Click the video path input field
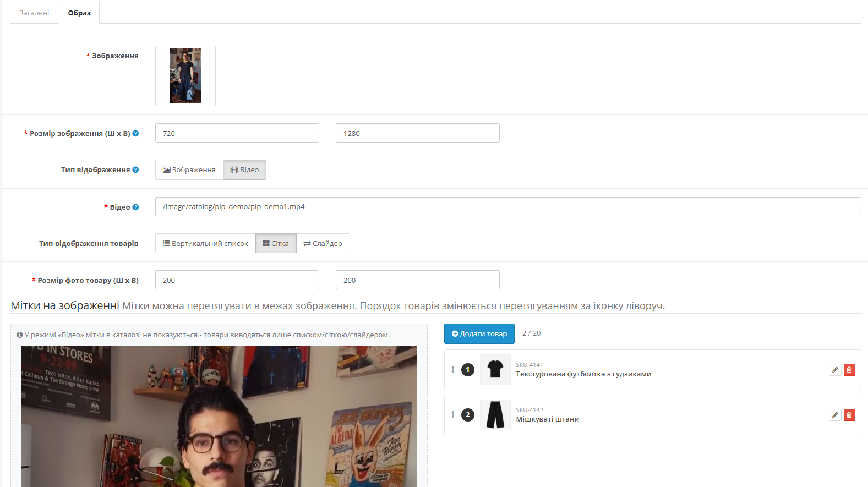 (508, 206)
